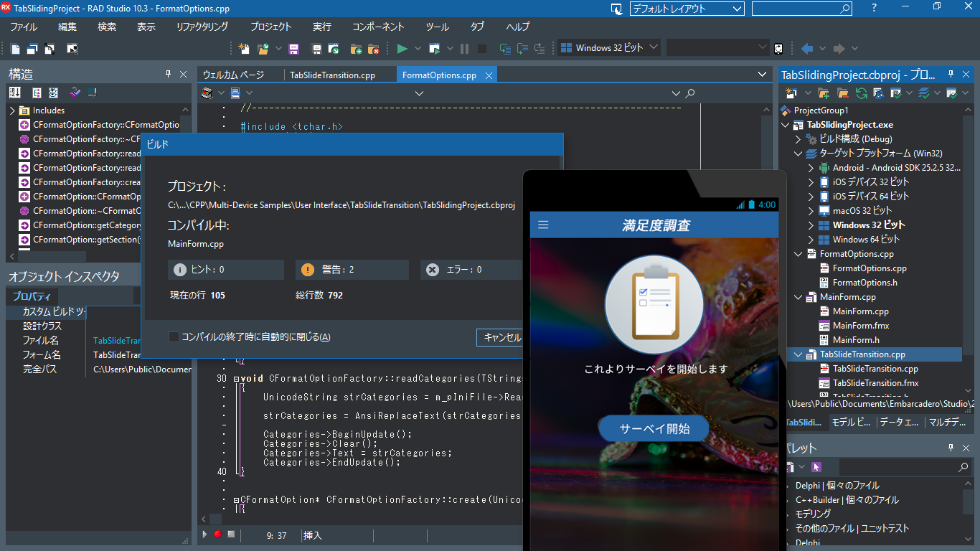The height and width of the screenshot is (551, 980).
Task: Click the IDE search box in title bar
Action: pyautogui.click(x=802, y=9)
